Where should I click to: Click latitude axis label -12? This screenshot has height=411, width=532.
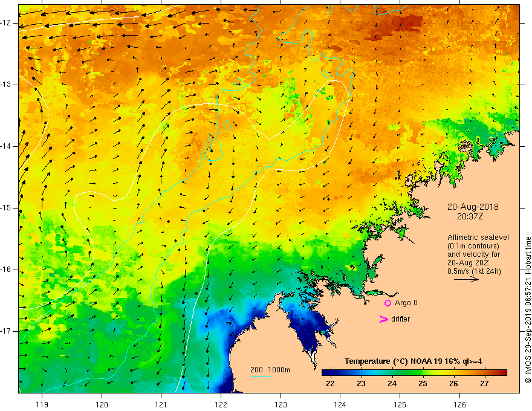(x=6, y=23)
